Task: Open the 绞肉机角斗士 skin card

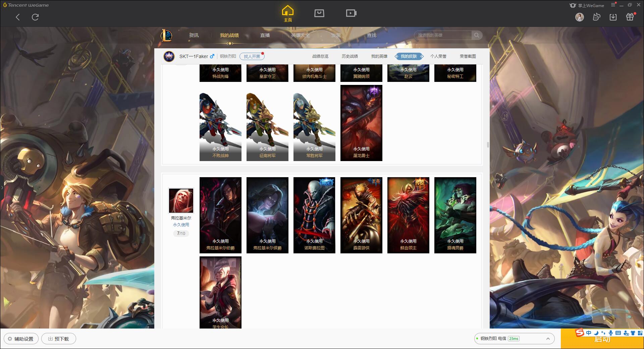Action: (314, 73)
